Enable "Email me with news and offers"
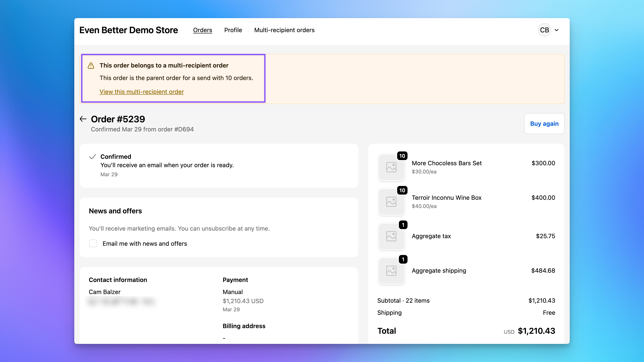Image resolution: width=644 pixels, height=362 pixels. 93,243
